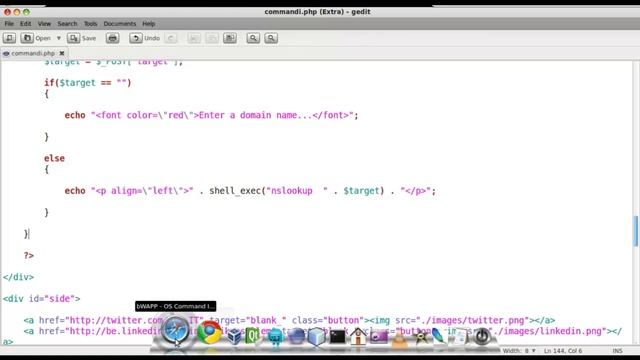Open the Documents menu

click(120, 24)
